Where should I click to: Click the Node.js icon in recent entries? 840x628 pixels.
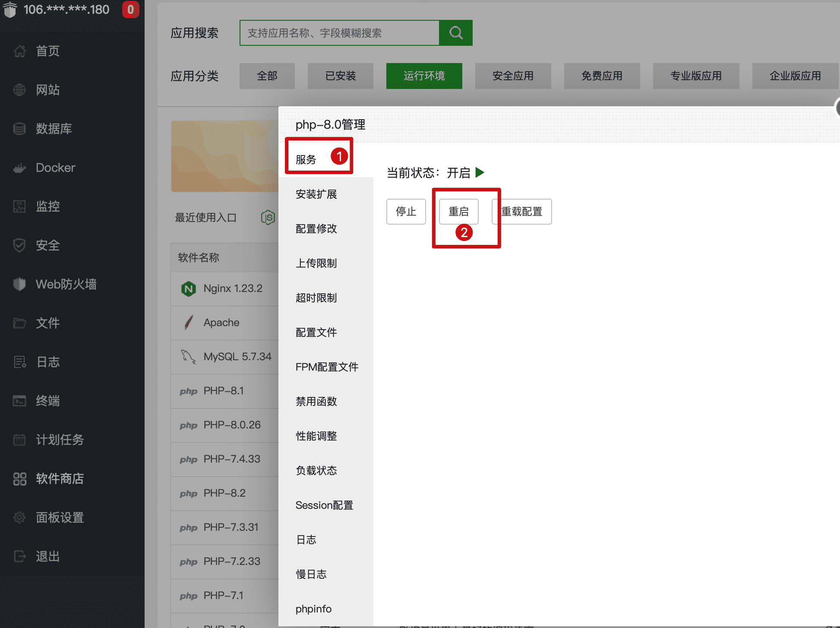pyautogui.click(x=268, y=217)
